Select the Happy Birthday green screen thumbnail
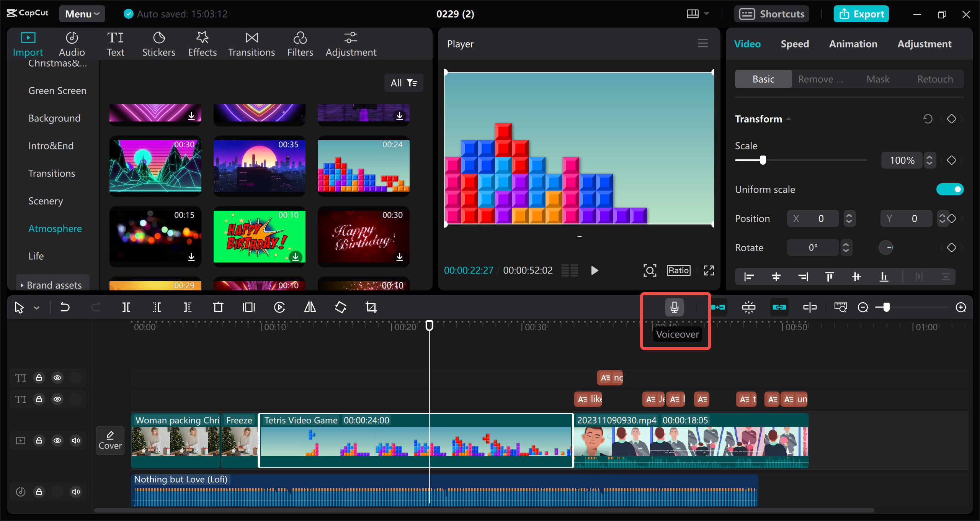This screenshot has width=980, height=521. point(259,237)
